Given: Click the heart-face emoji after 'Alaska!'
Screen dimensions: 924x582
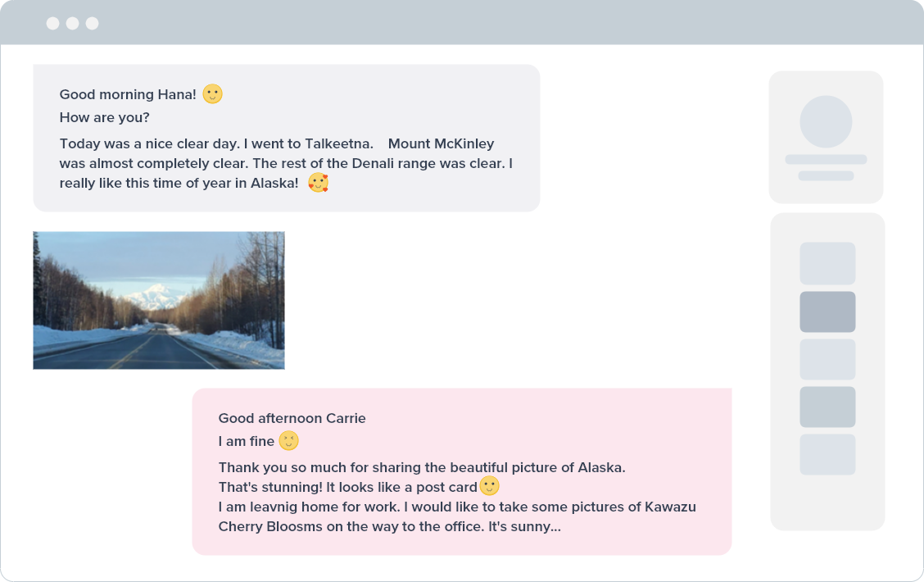Looking at the screenshot, I should 318,183.
